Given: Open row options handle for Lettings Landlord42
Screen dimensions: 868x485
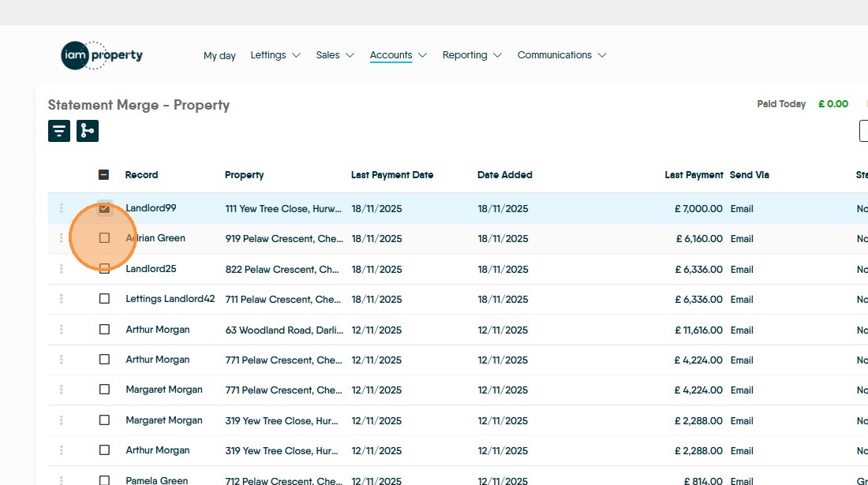Looking at the screenshot, I should click(62, 299).
